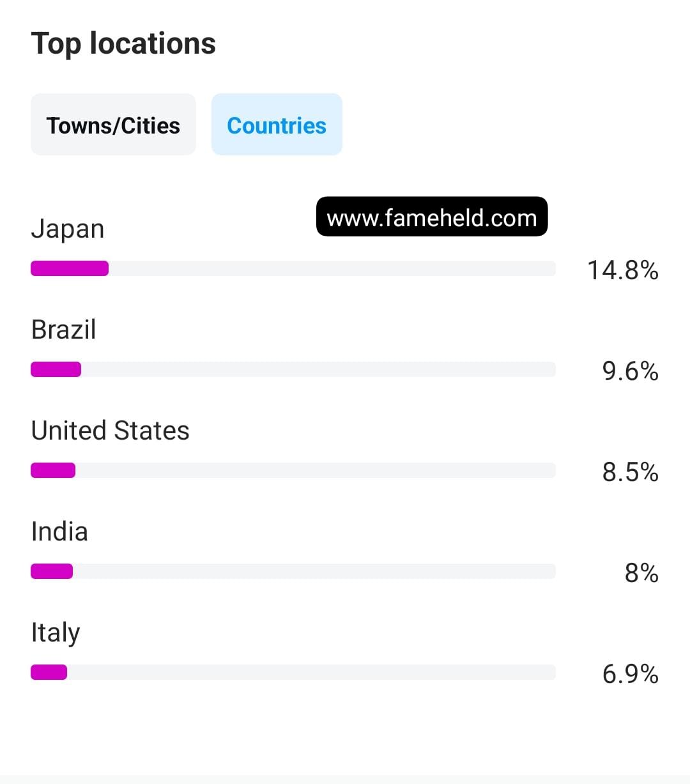The height and width of the screenshot is (784, 690).
Task: Click the 8% value for India
Action: [x=641, y=573]
